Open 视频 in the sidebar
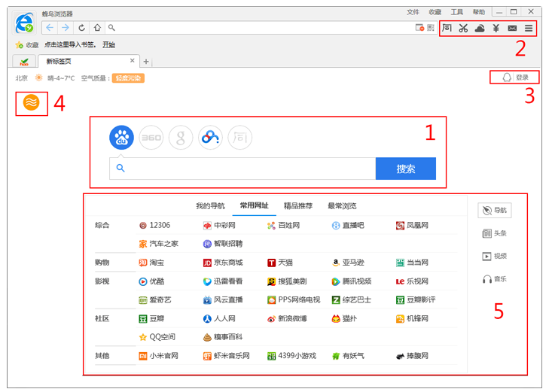Viewport: 549px width, 392px height. (494, 257)
